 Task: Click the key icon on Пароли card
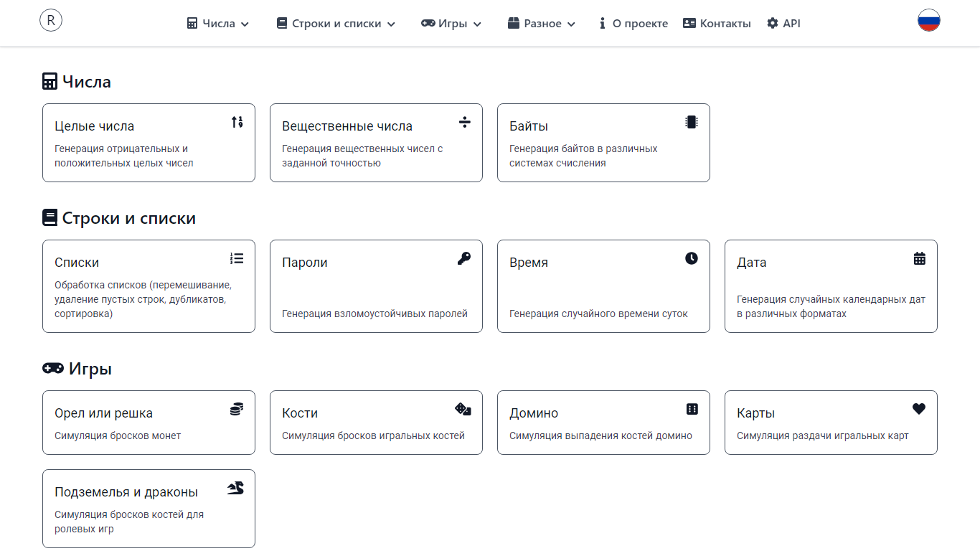(464, 258)
